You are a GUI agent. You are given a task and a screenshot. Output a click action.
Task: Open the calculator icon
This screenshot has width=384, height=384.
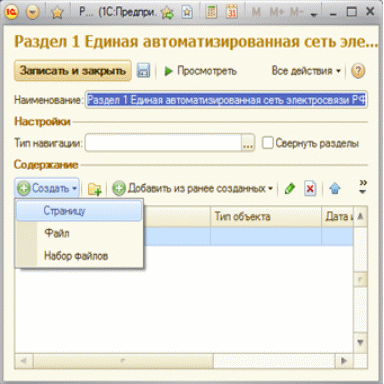211,12
